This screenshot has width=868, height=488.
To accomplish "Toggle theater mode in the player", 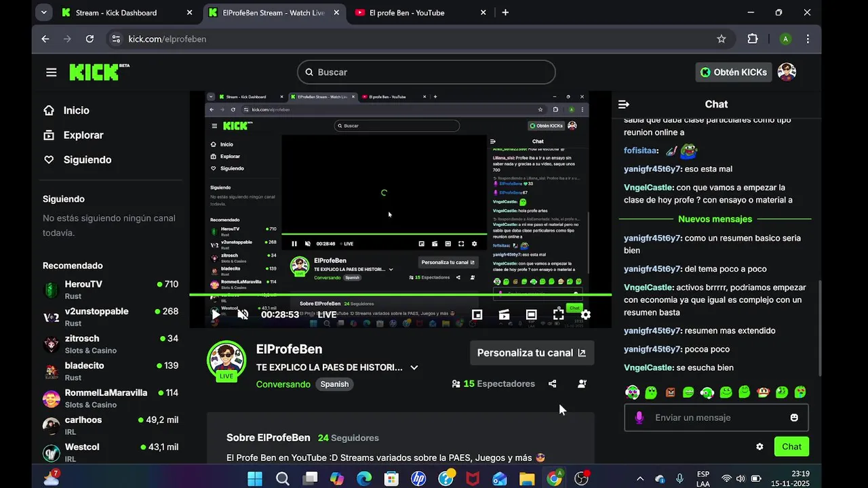I will (x=531, y=314).
